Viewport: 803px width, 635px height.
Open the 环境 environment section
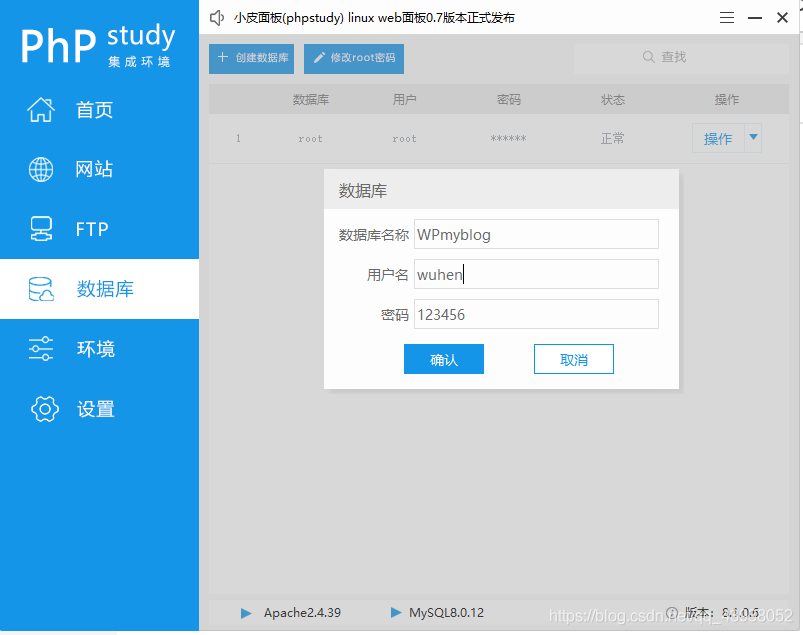[99, 349]
